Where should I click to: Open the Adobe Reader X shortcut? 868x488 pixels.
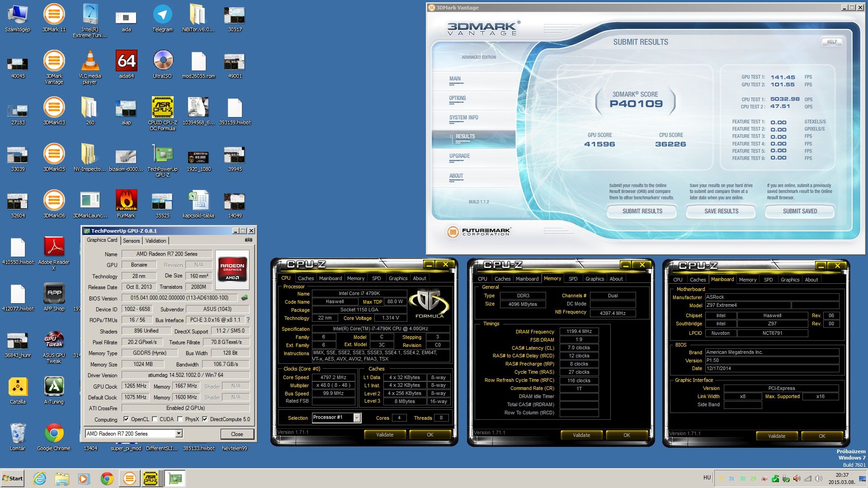click(54, 253)
